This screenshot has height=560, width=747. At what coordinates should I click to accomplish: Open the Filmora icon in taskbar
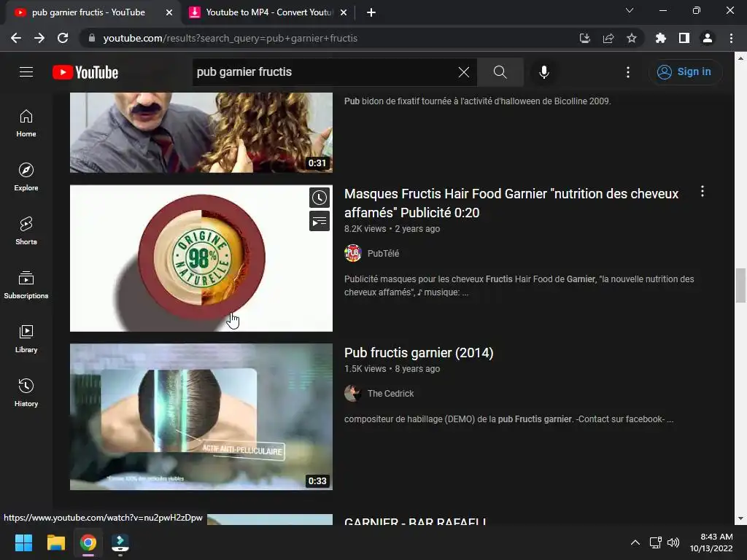pos(120,542)
